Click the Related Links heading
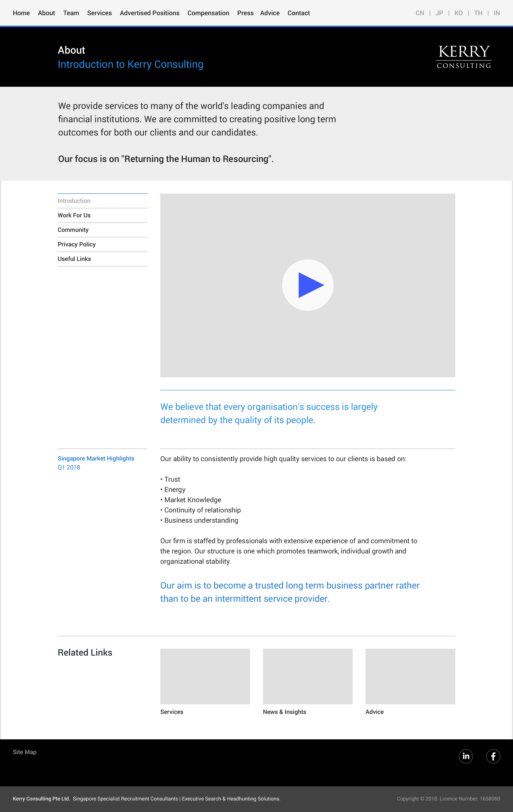 tap(85, 653)
